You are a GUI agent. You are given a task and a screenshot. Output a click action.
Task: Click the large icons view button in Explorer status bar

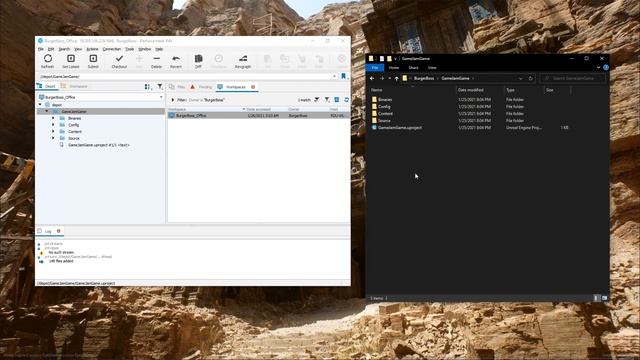[604, 298]
